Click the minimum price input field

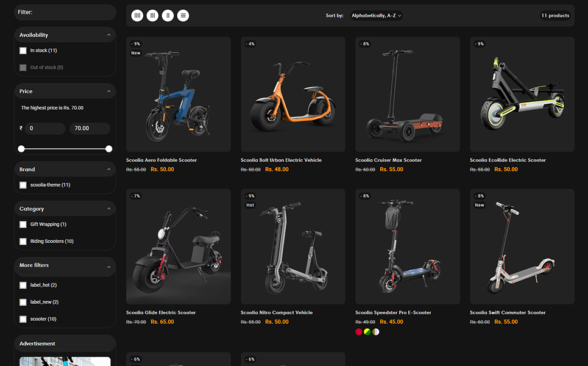tap(44, 129)
